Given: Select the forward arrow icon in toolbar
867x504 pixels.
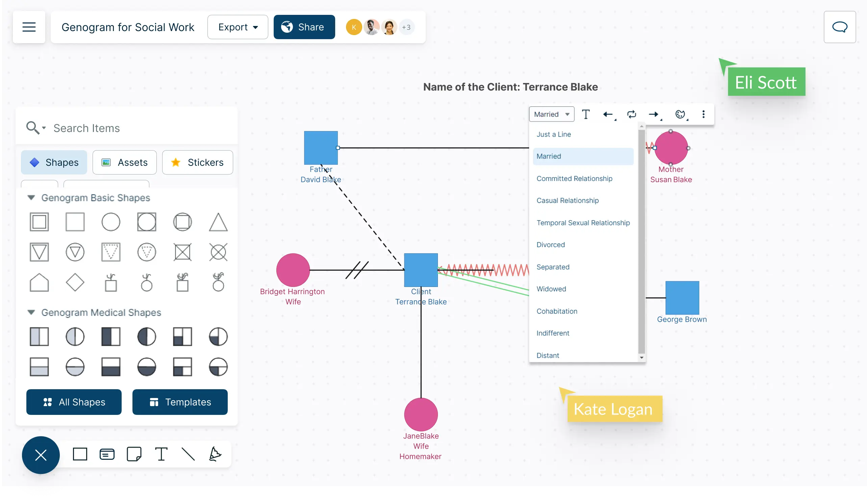Looking at the screenshot, I should pyautogui.click(x=654, y=114).
